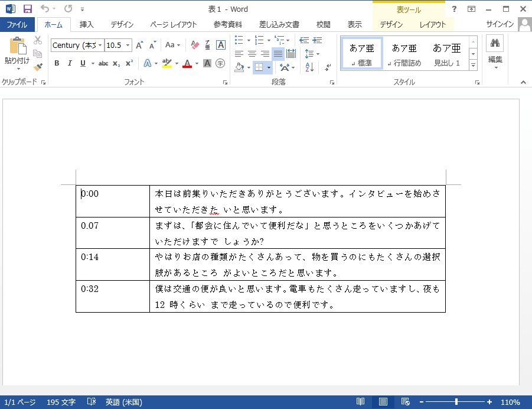
Task: Click the Format Painter brush icon
Action: click(38, 67)
